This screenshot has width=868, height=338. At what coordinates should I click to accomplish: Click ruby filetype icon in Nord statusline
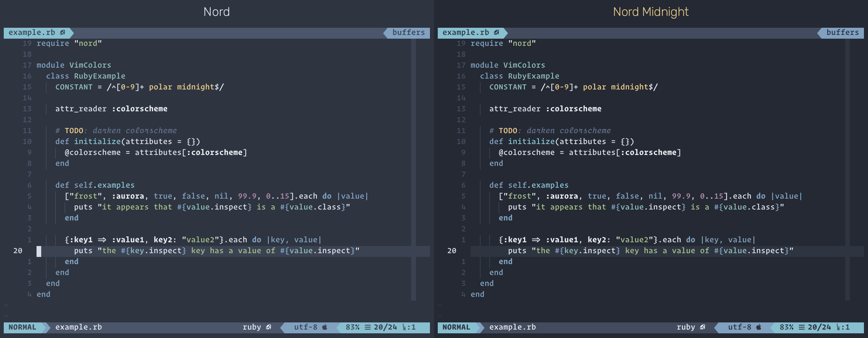click(x=269, y=327)
